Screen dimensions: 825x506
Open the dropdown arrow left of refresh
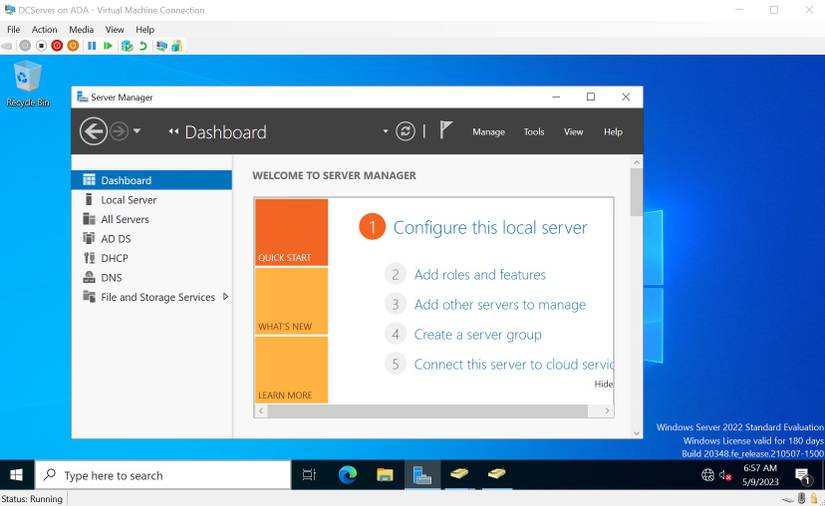385,131
